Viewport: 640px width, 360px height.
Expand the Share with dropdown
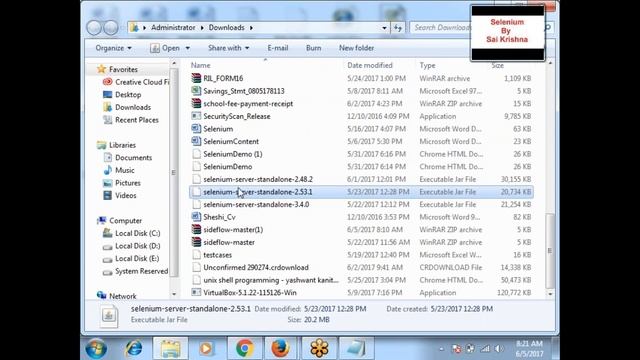coord(229,48)
